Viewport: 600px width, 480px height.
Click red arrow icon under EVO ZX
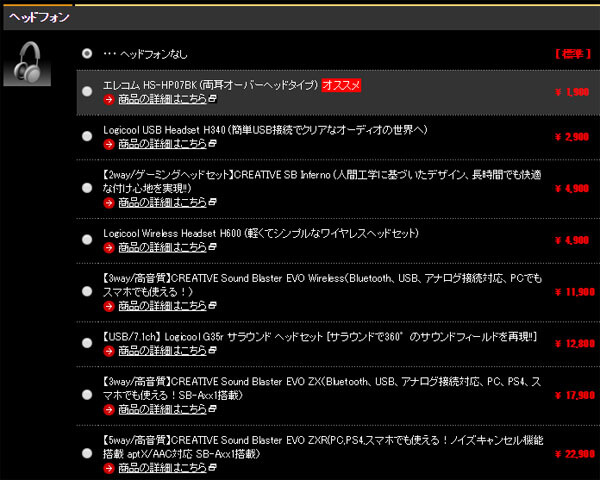point(109,410)
